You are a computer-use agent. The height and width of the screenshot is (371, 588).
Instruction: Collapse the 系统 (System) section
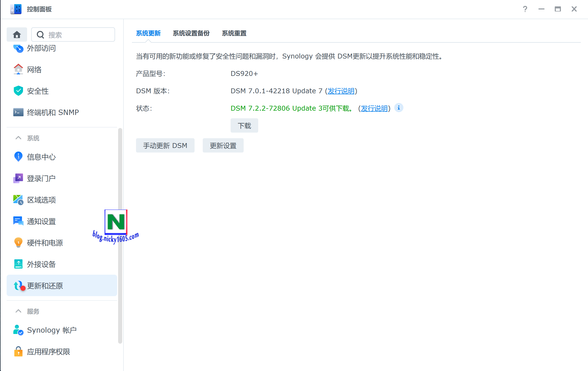point(18,138)
